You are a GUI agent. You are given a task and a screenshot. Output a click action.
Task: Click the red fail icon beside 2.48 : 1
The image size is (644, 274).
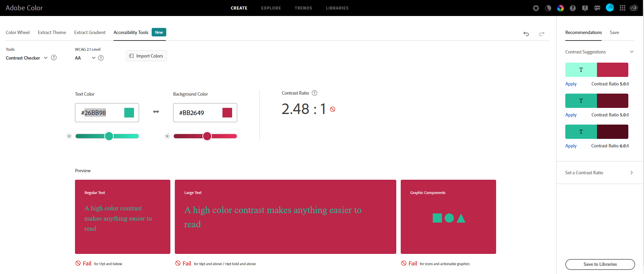click(x=333, y=109)
